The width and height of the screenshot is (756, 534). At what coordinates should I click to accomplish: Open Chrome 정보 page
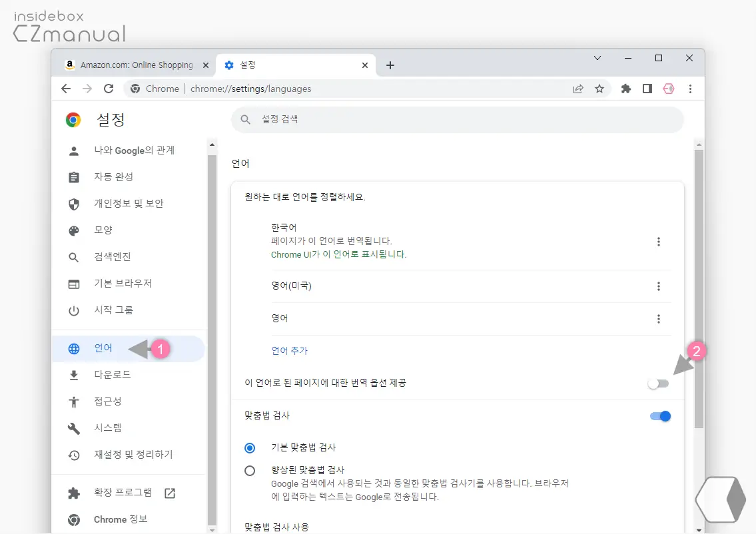[129, 519]
